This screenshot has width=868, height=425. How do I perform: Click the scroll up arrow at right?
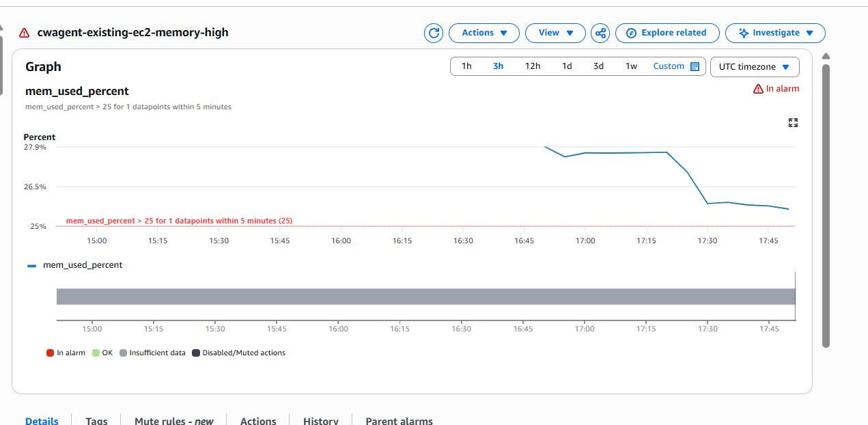click(826, 56)
